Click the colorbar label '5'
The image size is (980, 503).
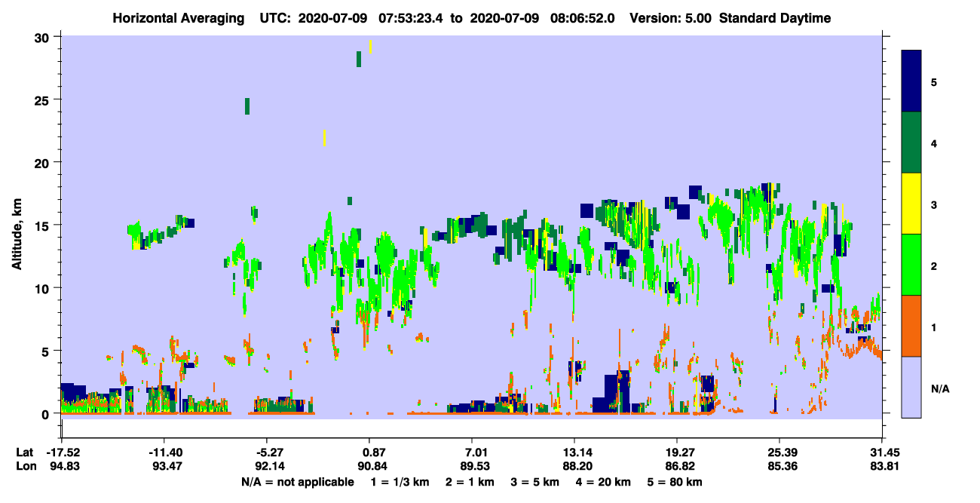pos(934,81)
